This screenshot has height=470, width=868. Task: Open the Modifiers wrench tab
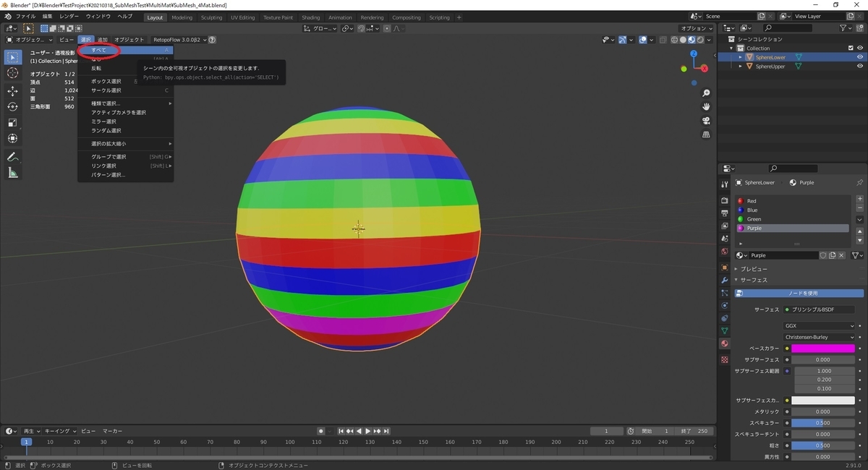click(x=725, y=280)
